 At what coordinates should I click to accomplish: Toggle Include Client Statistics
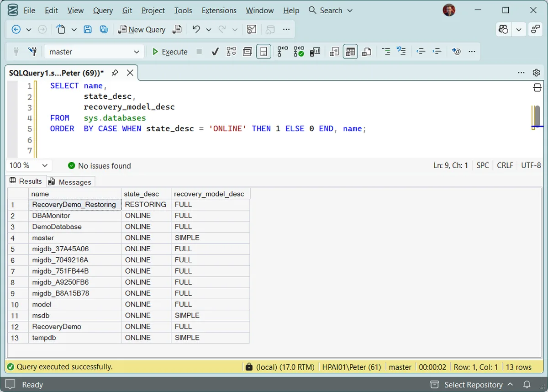[x=315, y=52]
